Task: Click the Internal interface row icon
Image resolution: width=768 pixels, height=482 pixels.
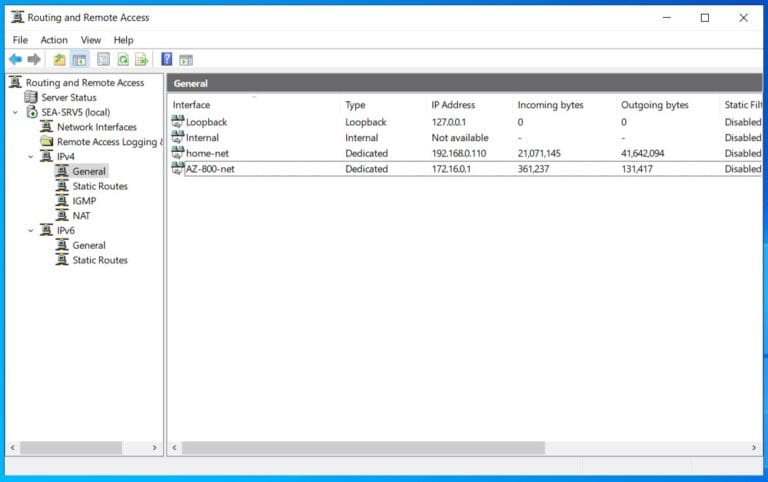Action: (x=178, y=137)
